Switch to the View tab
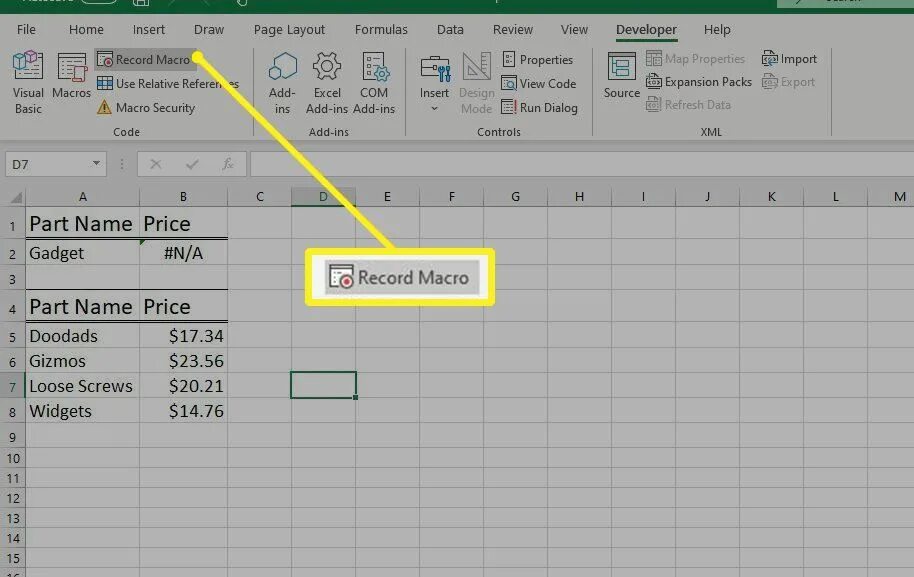Image resolution: width=914 pixels, height=577 pixels. [574, 29]
